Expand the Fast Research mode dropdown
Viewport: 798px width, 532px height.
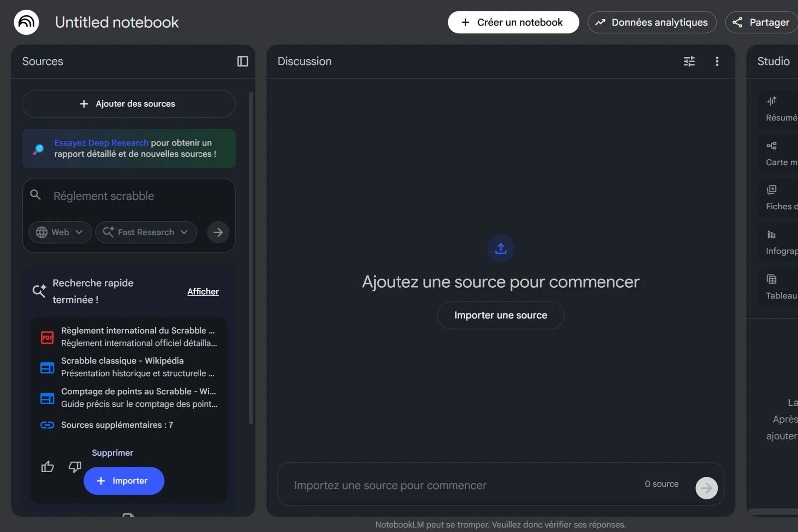(x=146, y=232)
